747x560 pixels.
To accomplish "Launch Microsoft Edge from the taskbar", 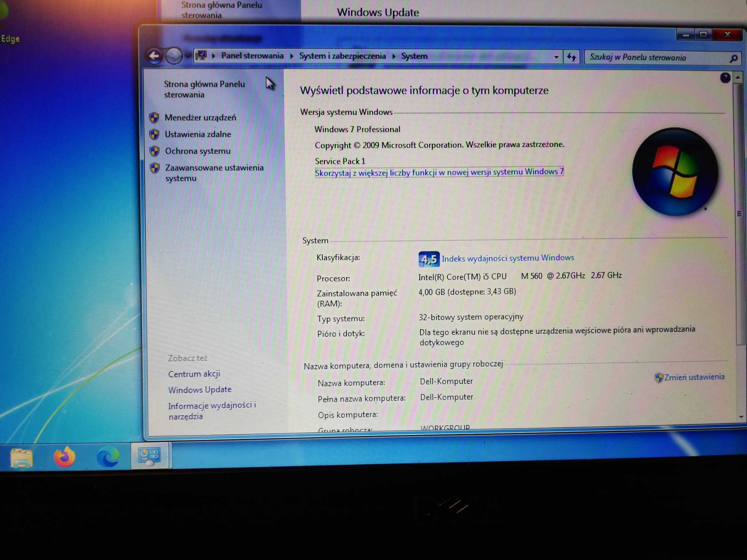I will [x=108, y=456].
